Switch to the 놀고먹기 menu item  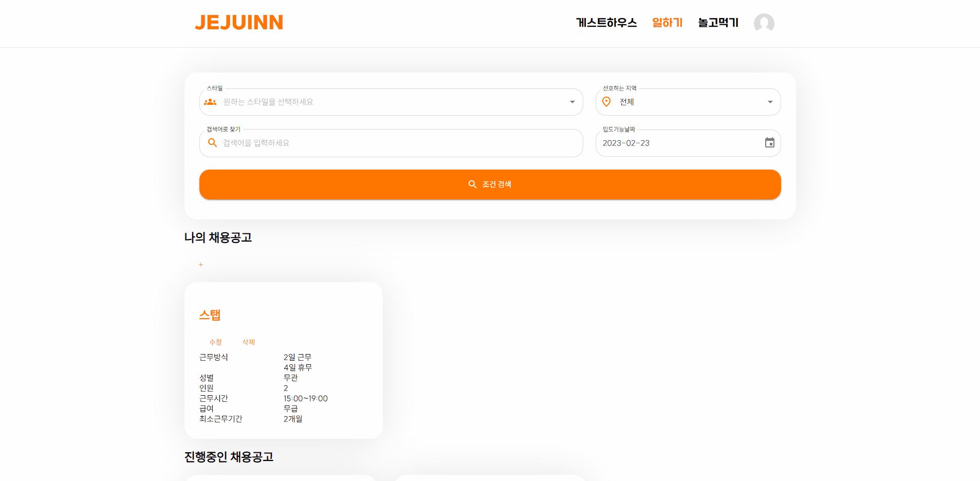point(717,23)
